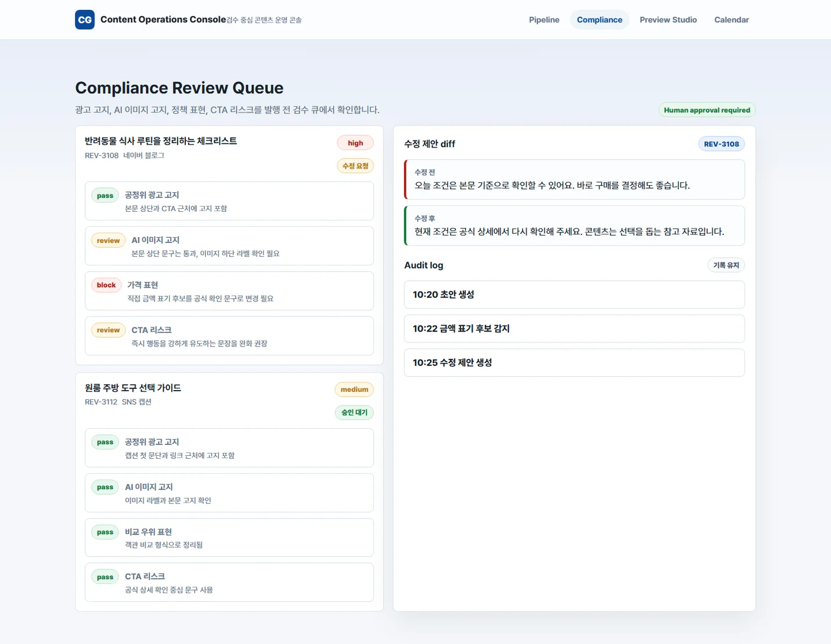Click the 수정 후 diff block

pyautogui.click(x=574, y=226)
